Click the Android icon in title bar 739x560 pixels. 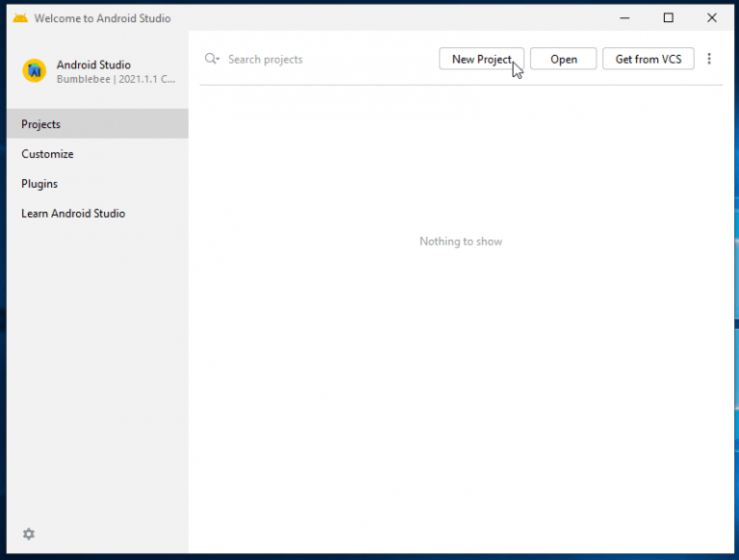[x=20, y=18]
